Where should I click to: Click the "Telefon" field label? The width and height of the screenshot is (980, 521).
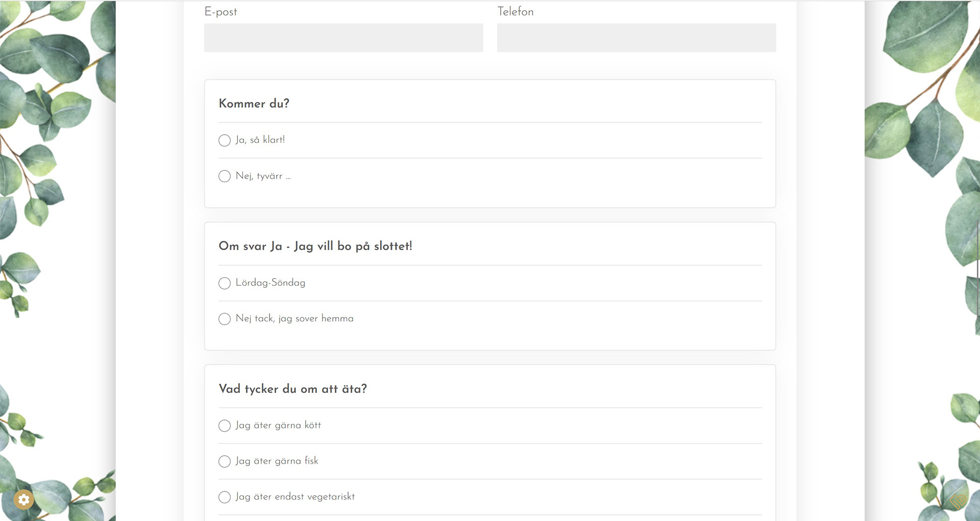pyautogui.click(x=516, y=12)
